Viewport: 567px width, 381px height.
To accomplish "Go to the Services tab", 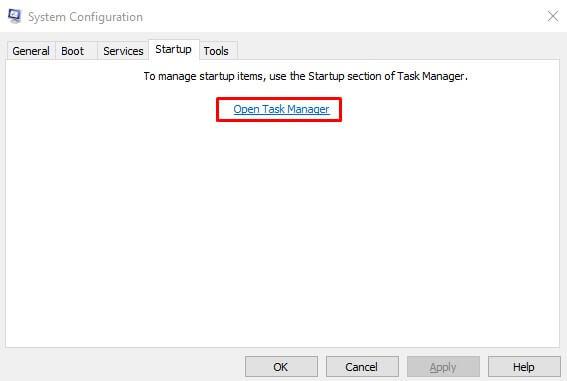I will point(123,51).
